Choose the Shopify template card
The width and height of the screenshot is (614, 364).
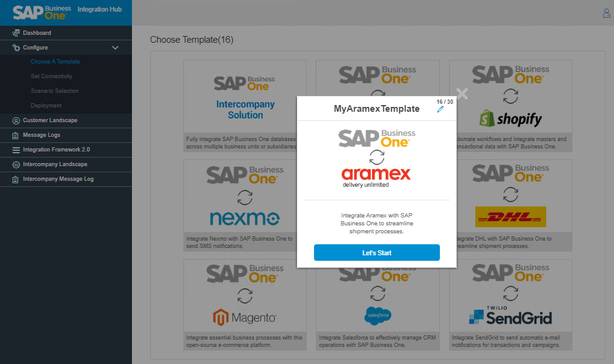point(511,98)
